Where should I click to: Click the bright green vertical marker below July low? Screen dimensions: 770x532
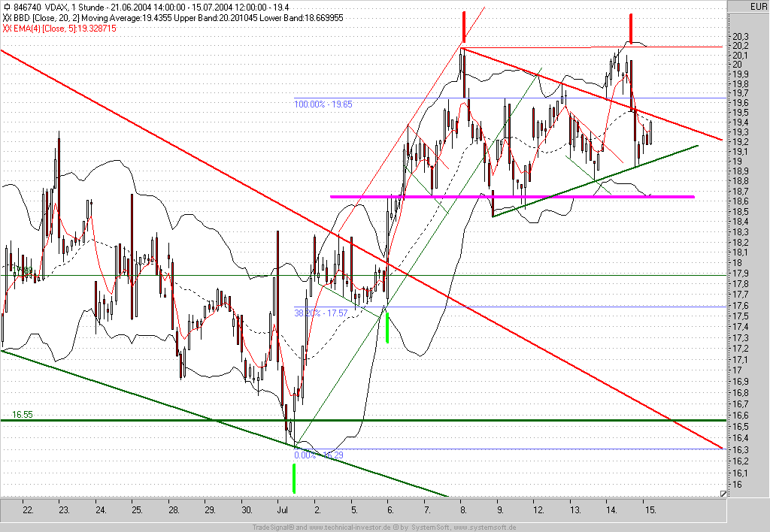click(x=294, y=478)
